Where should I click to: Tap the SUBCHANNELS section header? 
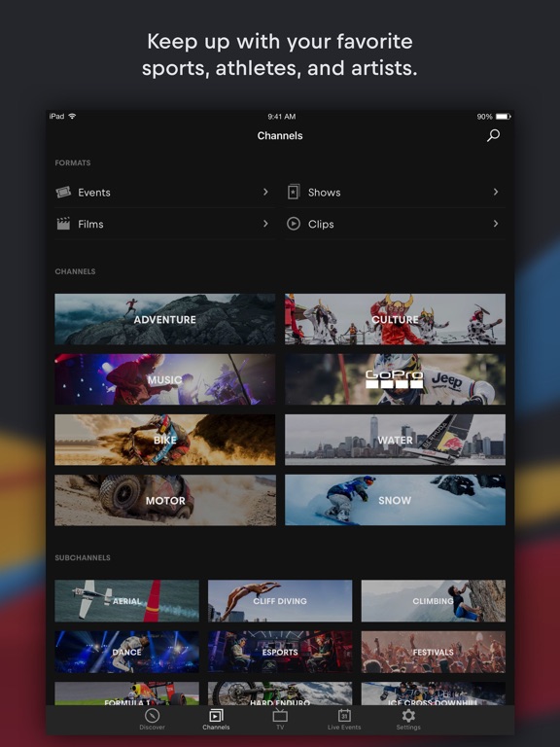pyautogui.click(x=83, y=557)
